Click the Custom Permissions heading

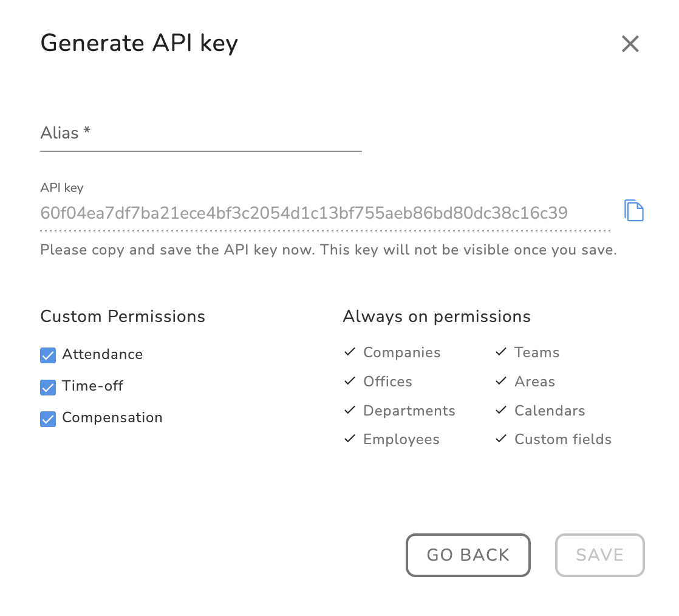tap(123, 317)
